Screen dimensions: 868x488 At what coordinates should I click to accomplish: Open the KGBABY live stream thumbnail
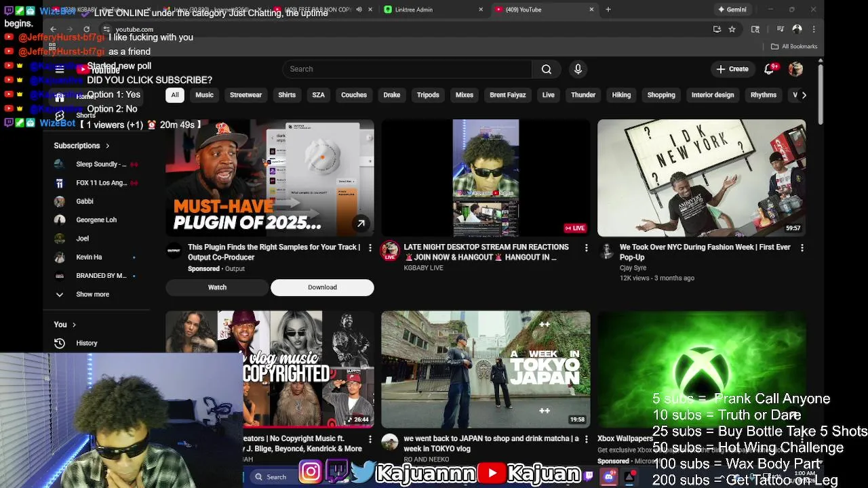pyautogui.click(x=486, y=178)
